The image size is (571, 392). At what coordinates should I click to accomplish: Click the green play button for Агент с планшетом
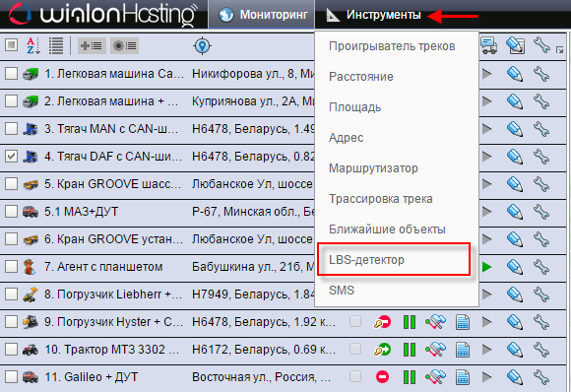pyautogui.click(x=486, y=267)
